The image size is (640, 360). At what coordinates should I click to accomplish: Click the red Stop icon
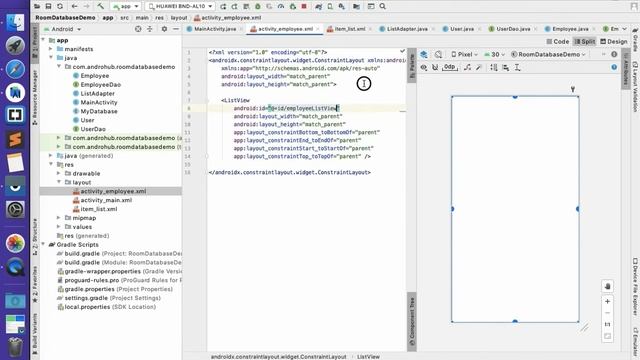click(304, 6)
